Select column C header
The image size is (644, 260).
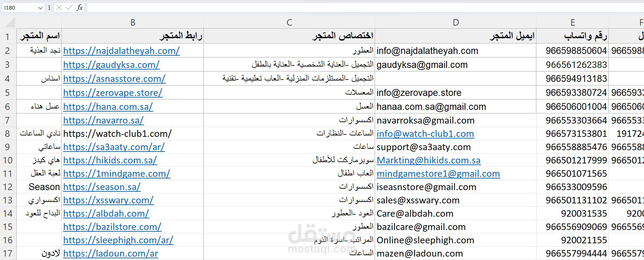pyautogui.click(x=289, y=23)
